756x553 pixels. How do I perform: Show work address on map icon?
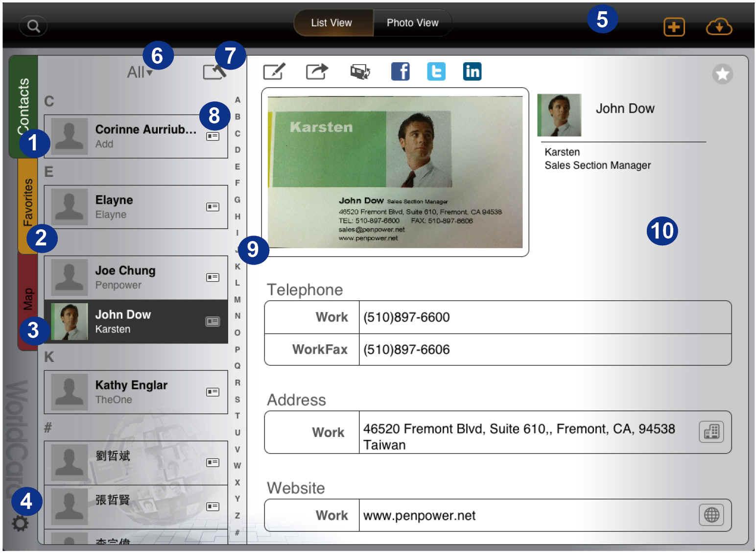tap(711, 432)
